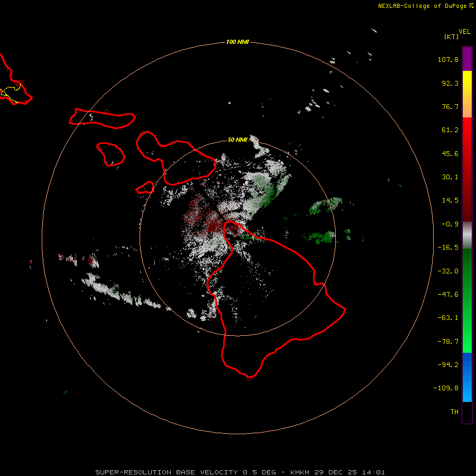476x476 pixels.
Task: Click the 14:01 timestamp
Action: click(374, 472)
